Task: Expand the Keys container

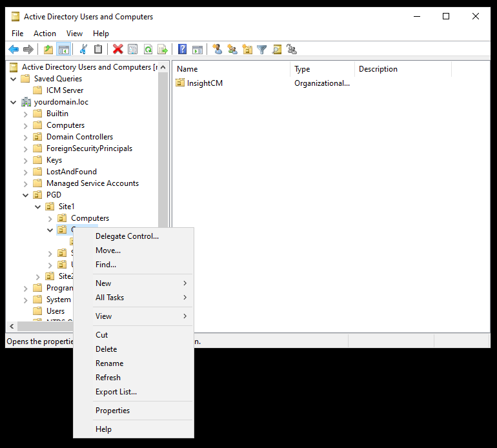Action: (x=26, y=161)
